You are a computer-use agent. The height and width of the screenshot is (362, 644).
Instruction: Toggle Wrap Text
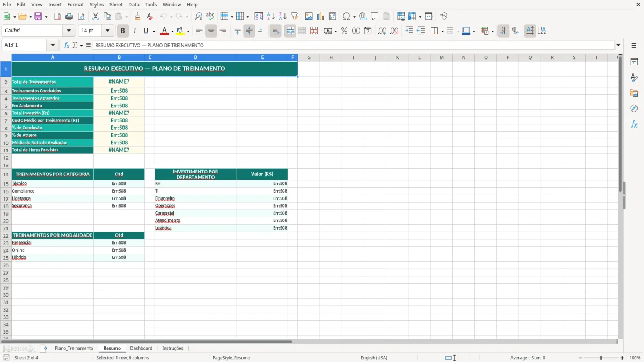275,31
